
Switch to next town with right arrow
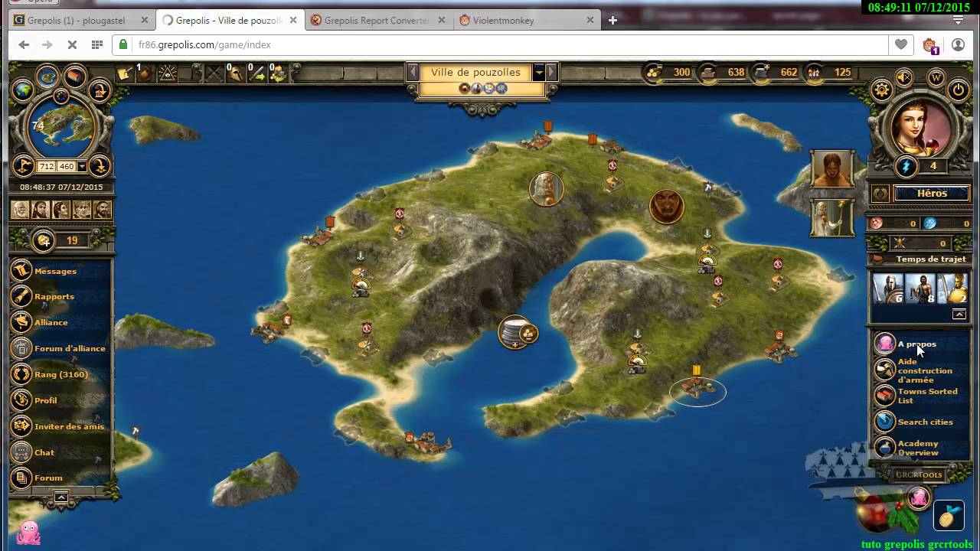[x=551, y=72]
